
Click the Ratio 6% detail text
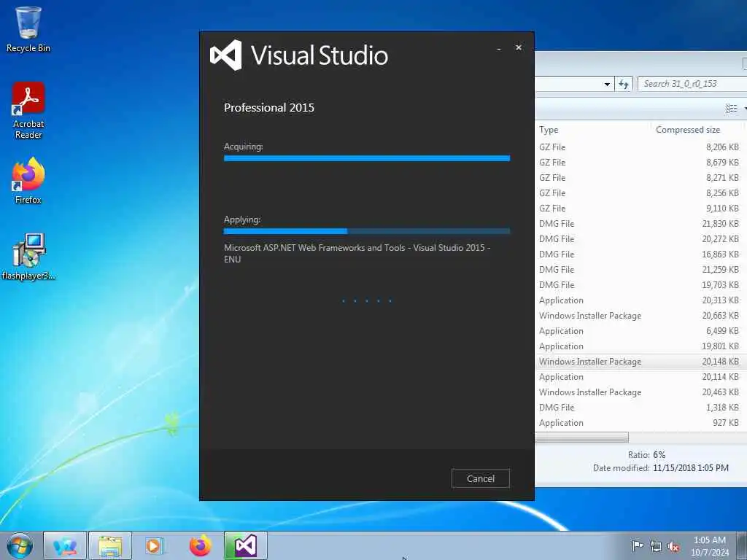(x=646, y=455)
